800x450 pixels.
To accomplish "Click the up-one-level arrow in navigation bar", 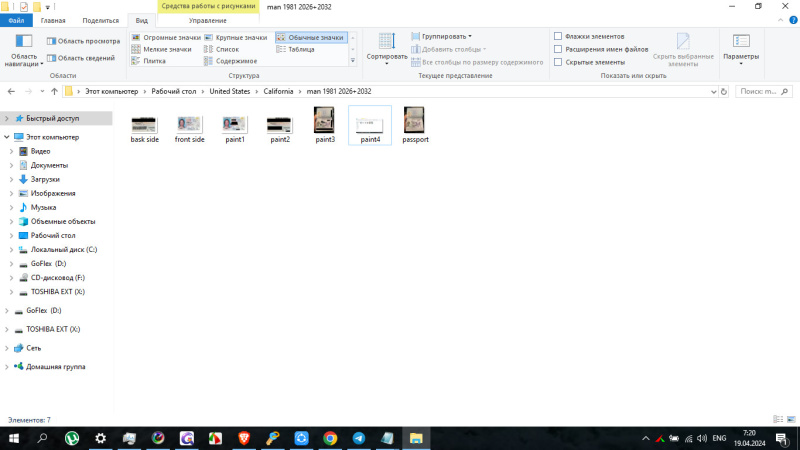I will [x=54, y=91].
